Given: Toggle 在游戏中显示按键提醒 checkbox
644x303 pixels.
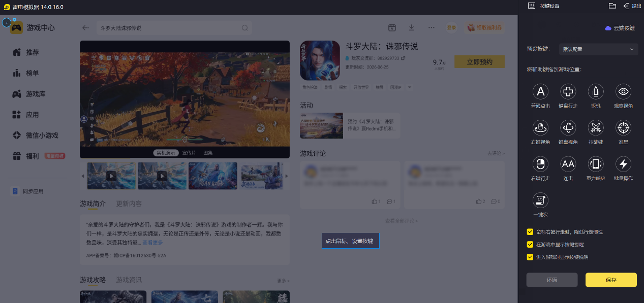Looking at the screenshot, I should (x=530, y=245).
